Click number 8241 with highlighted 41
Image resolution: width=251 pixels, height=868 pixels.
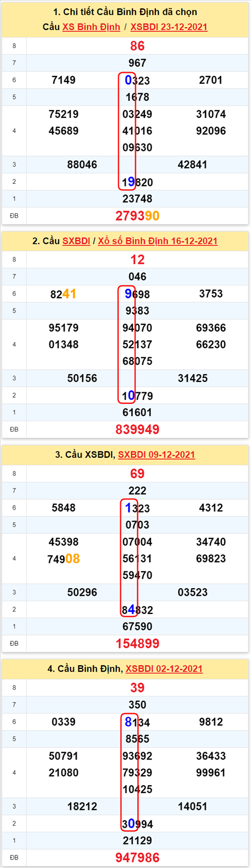click(x=63, y=294)
